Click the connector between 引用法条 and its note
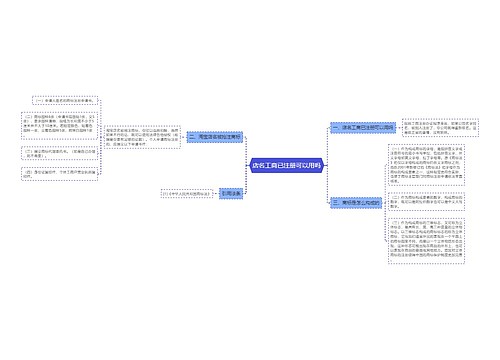 [216, 193]
